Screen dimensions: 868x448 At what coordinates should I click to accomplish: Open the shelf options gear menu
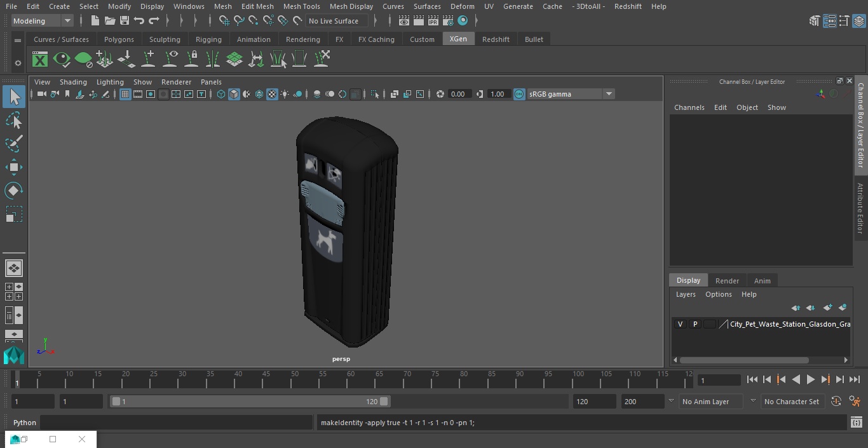[x=18, y=63]
